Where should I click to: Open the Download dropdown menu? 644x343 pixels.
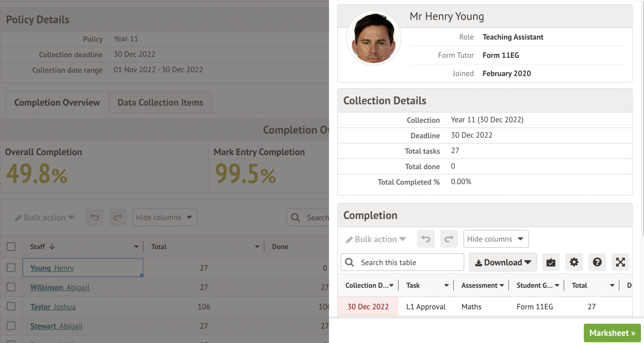503,262
